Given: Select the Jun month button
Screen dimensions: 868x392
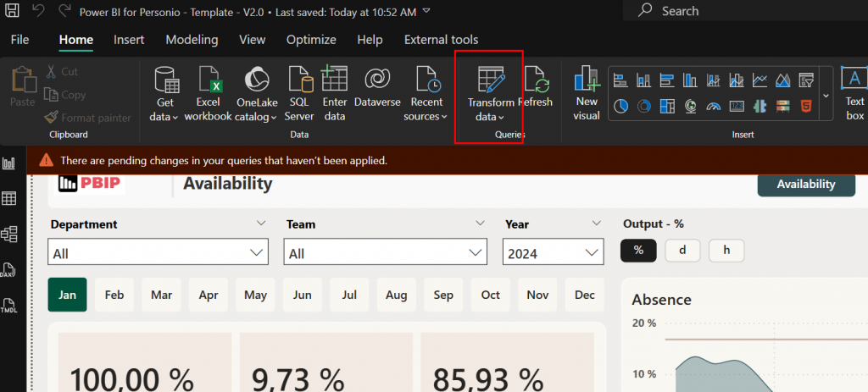Looking at the screenshot, I should pos(303,295).
